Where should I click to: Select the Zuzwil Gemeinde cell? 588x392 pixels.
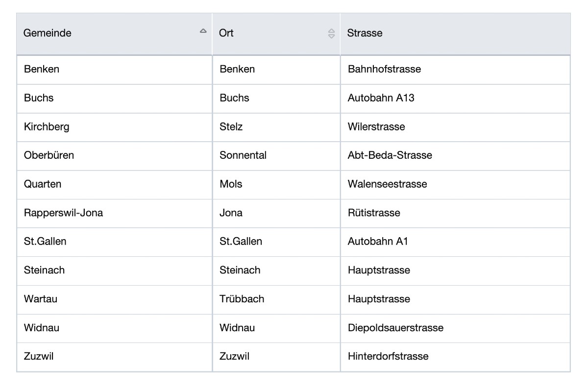[x=114, y=357]
